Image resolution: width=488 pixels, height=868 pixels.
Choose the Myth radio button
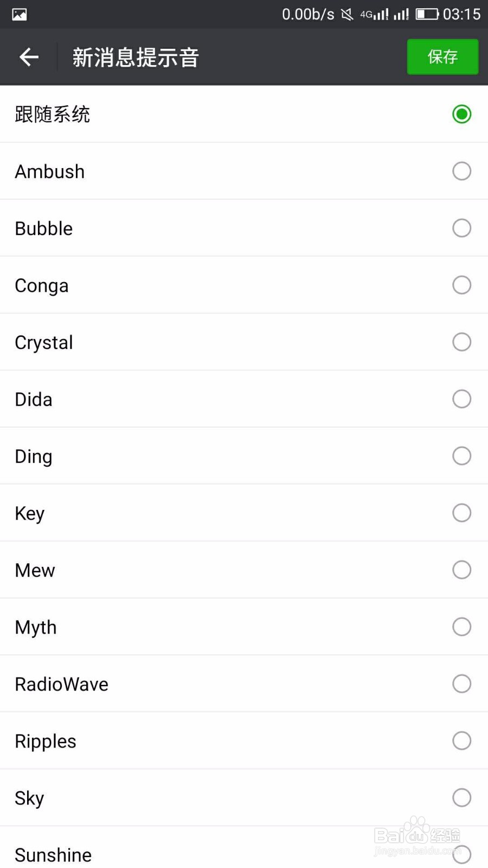click(461, 627)
